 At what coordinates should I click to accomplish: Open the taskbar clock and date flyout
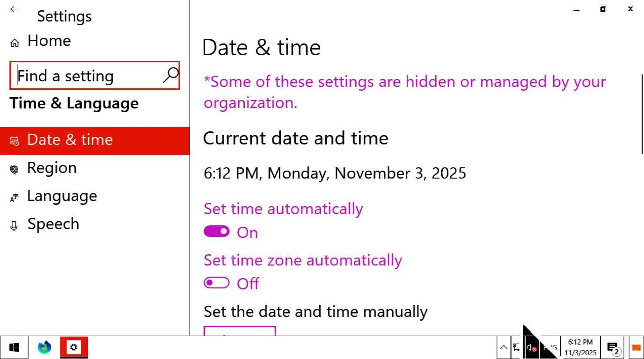[580, 347]
